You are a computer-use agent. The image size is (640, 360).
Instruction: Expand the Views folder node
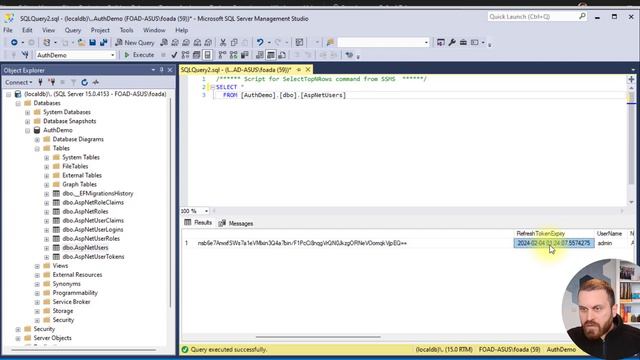(37, 266)
